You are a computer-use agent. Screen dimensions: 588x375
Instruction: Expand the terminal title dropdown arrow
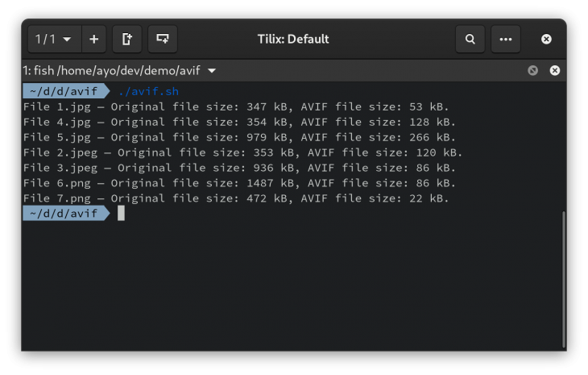212,71
